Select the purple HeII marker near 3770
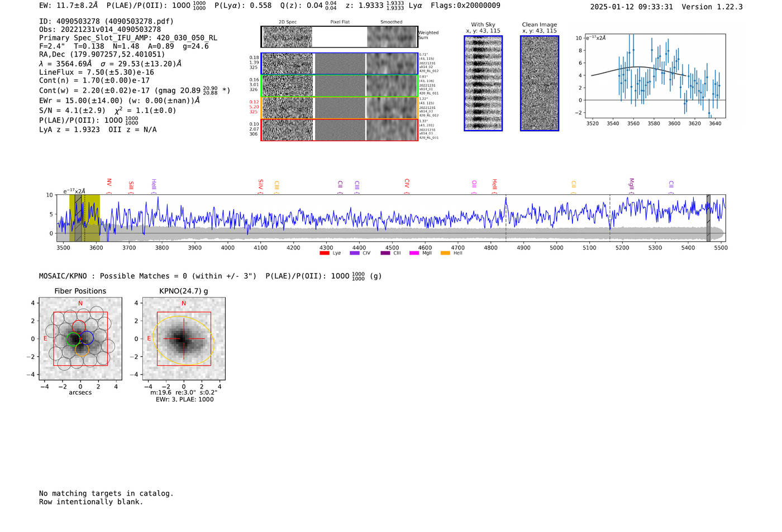 tap(154, 186)
